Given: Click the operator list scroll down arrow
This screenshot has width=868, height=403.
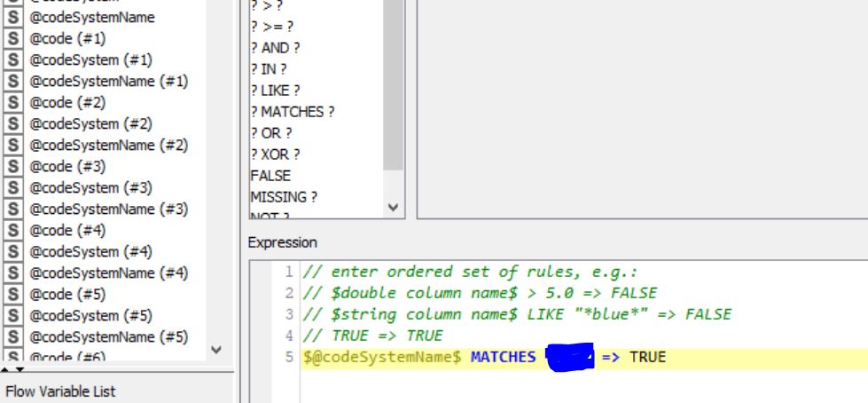Looking at the screenshot, I should 394,208.
